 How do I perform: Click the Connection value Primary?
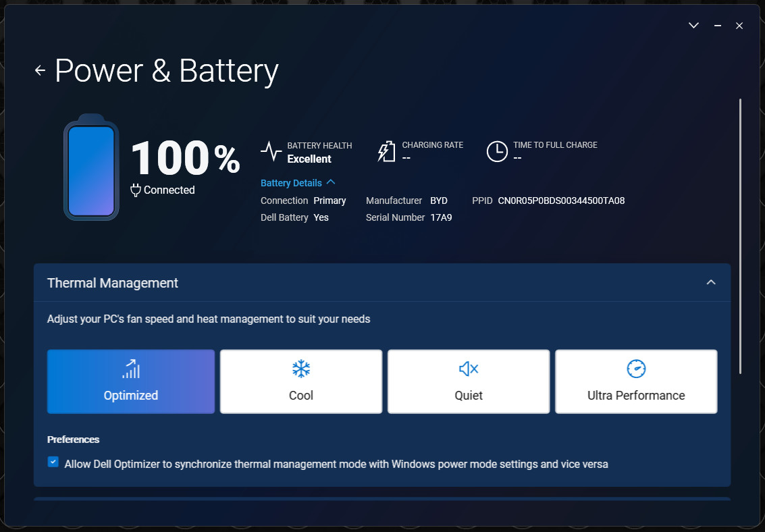tap(329, 201)
